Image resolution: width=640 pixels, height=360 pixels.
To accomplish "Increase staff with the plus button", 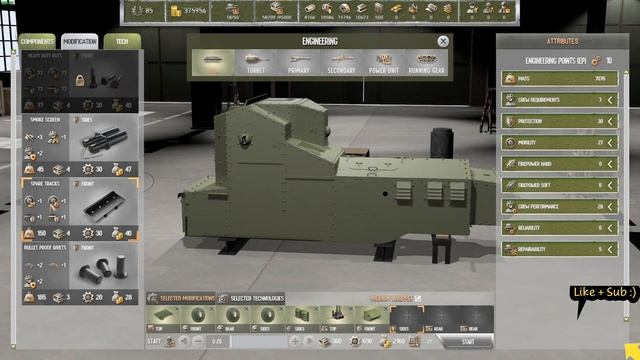I will coord(295,341).
